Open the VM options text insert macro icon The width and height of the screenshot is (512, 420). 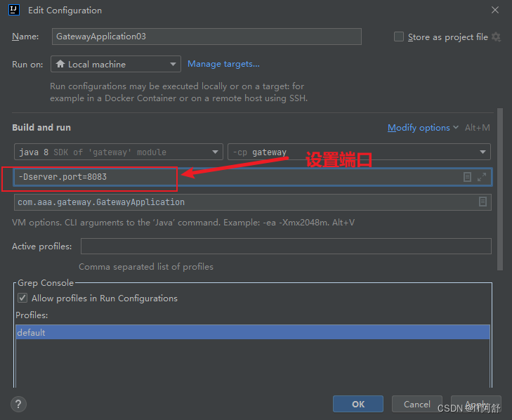coord(467,177)
